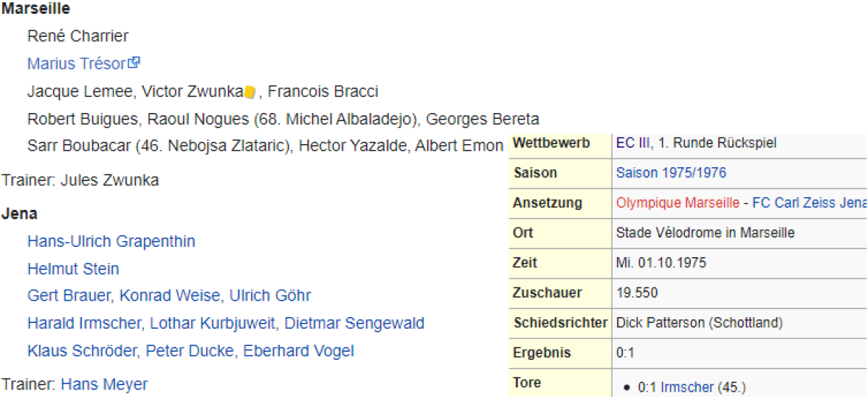The image size is (868, 399).
Task: Click the red Olympique Marseille link
Action: (677, 203)
